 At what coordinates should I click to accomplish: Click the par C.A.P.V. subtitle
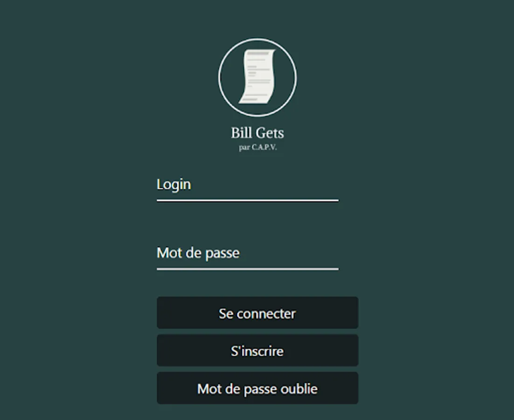257,147
